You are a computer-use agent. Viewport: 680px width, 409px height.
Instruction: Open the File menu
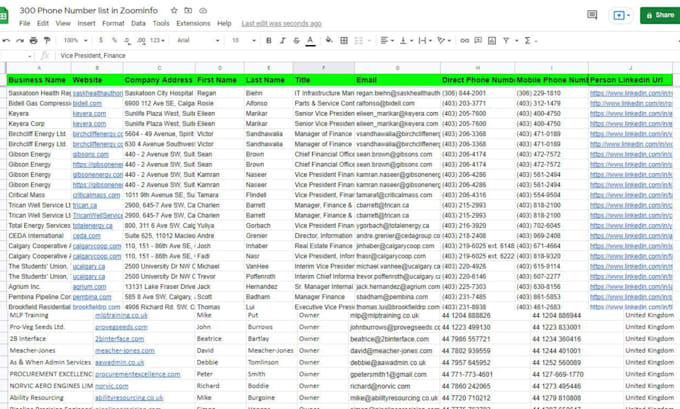tap(25, 23)
